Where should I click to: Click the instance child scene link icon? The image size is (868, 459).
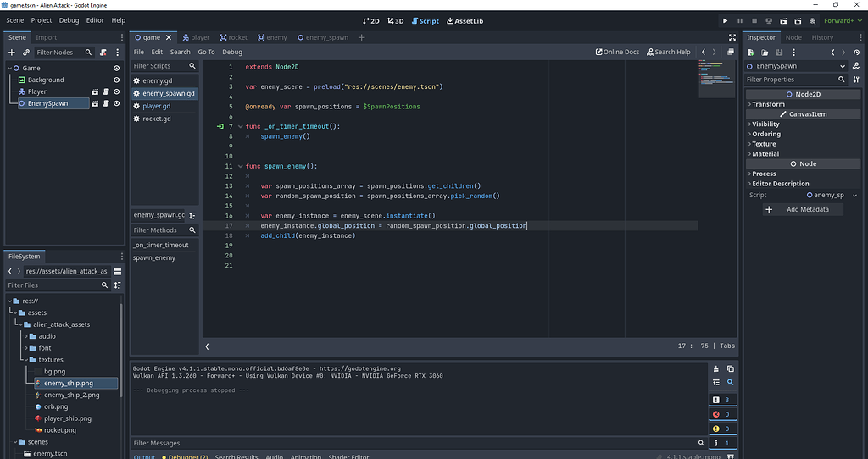pos(26,53)
